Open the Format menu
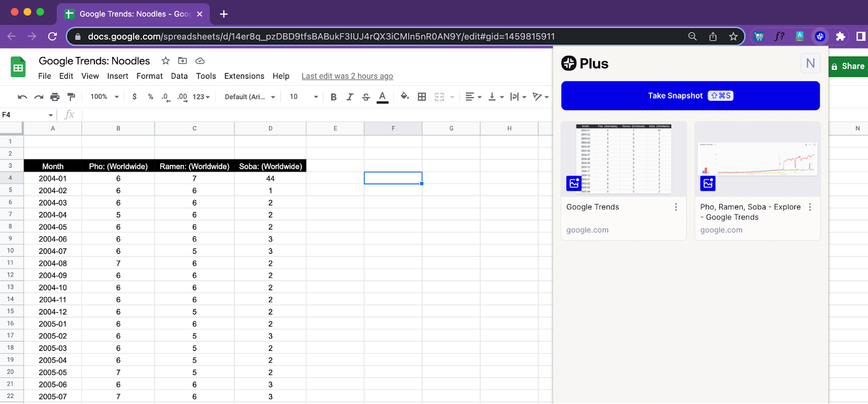Screen dimensions: 868x404 [150, 76]
